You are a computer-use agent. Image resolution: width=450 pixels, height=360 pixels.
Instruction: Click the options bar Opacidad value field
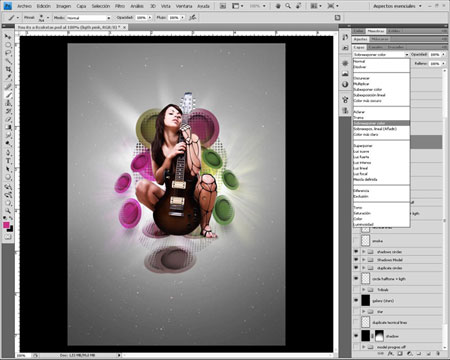(141, 18)
